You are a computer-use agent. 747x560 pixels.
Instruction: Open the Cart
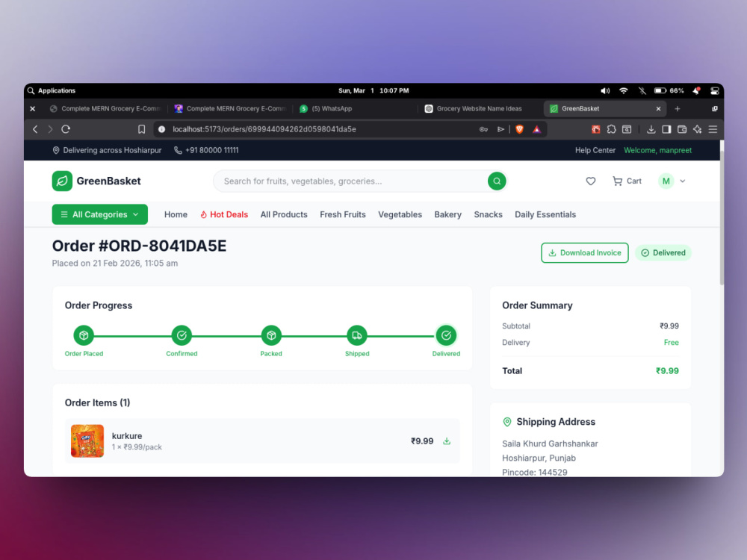coord(627,181)
